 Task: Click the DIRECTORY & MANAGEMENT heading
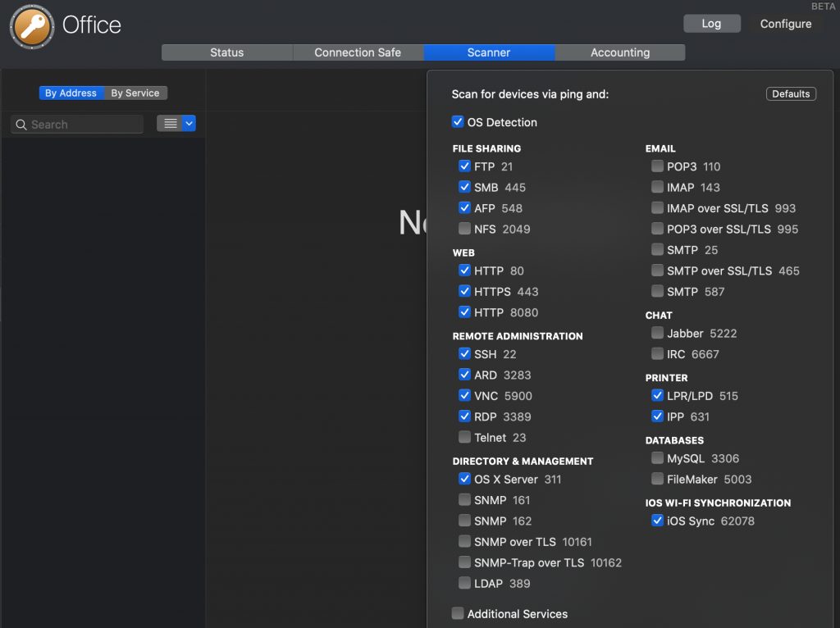click(523, 462)
